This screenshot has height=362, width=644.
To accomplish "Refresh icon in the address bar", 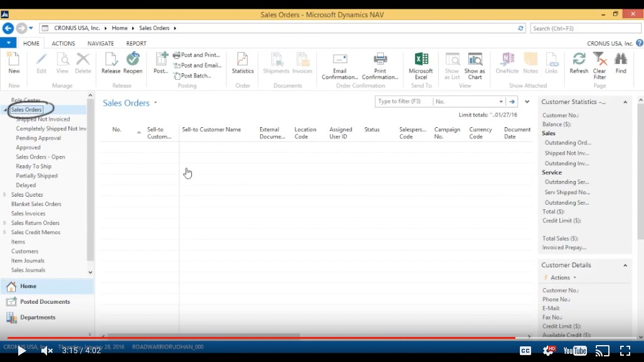I will (520, 28).
